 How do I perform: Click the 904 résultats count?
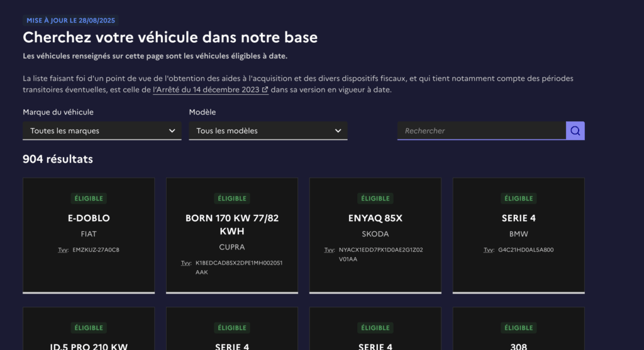58,159
